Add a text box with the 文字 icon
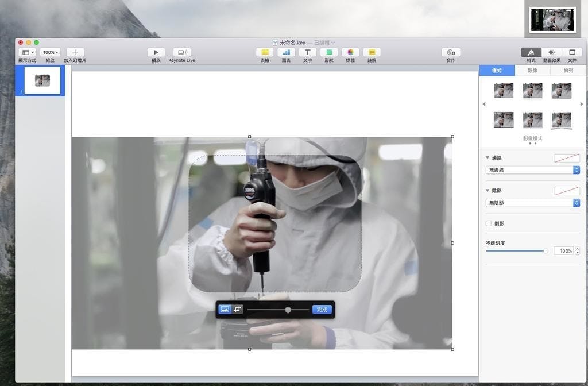This screenshot has width=588, height=386. (307, 52)
